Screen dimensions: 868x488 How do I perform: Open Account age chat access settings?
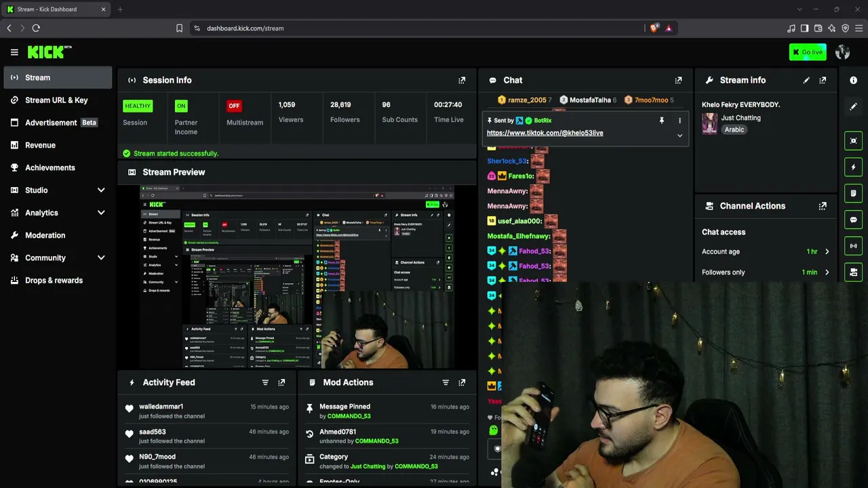coord(766,251)
